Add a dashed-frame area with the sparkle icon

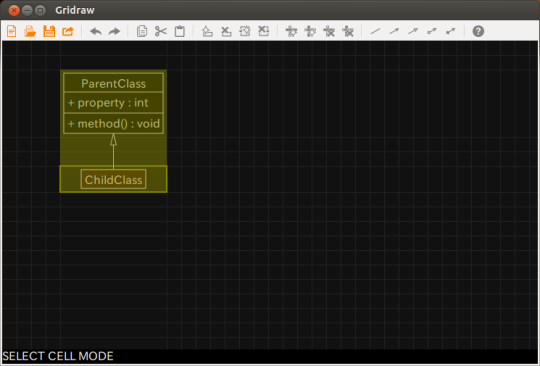(x=245, y=31)
